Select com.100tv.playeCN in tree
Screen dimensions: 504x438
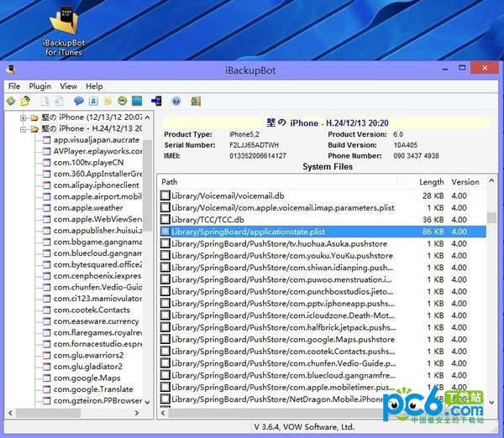click(x=89, y=163)
